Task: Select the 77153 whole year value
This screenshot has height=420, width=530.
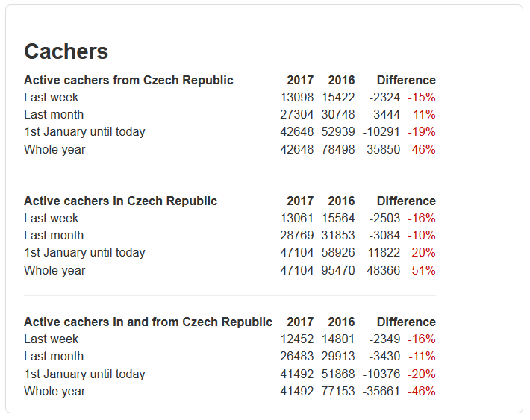Action: point(338,392)
